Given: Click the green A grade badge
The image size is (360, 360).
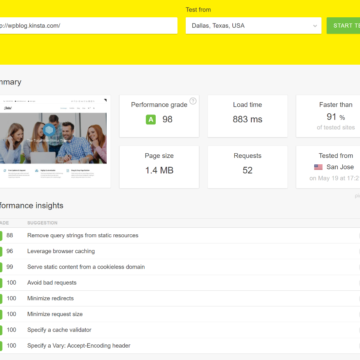Looking at the screenshot, I should 151,119.
